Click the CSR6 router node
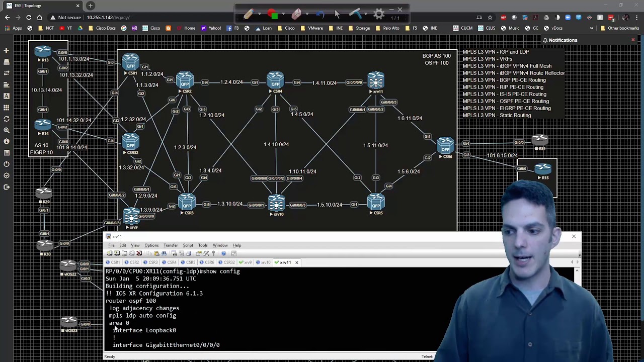Viewport: 644px width, 362px height. click(x=446, y=146)
